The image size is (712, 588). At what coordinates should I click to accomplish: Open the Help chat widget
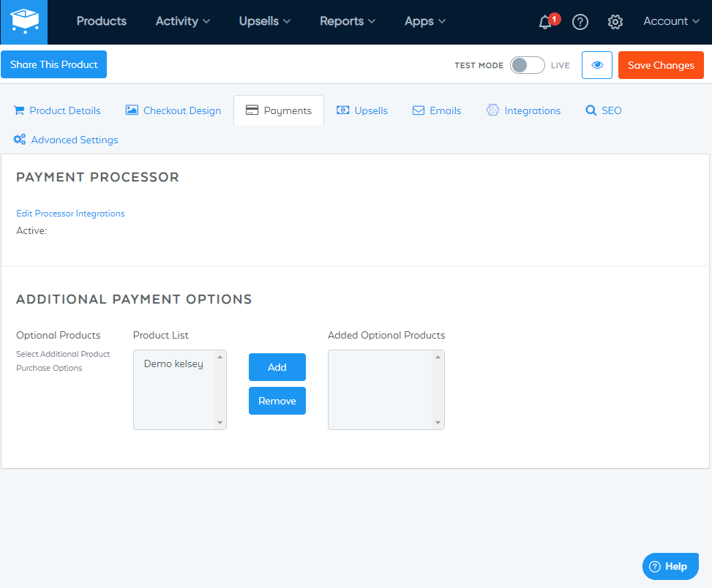tap(670, 566)
